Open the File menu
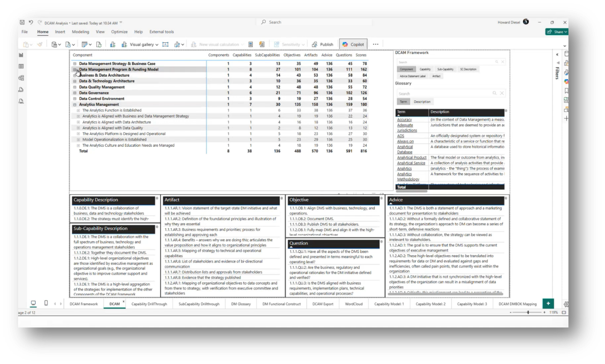The image size is (605, 364). pos(25,32)
